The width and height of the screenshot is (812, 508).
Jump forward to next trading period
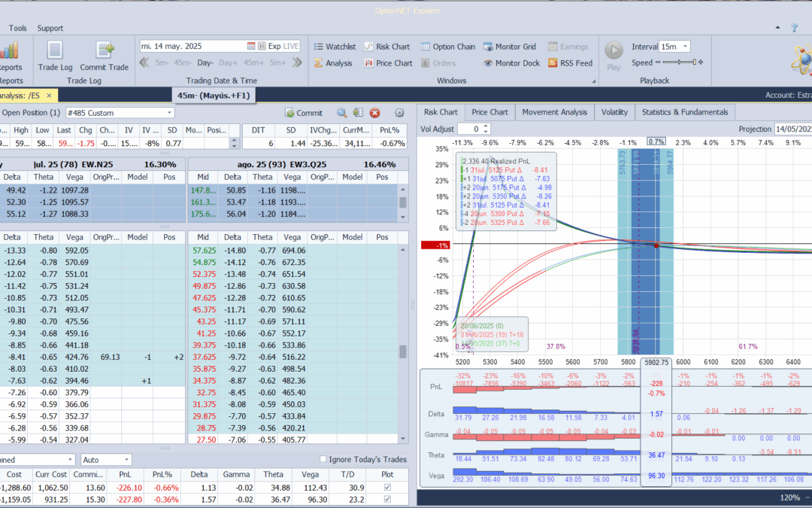click(297, 62)
